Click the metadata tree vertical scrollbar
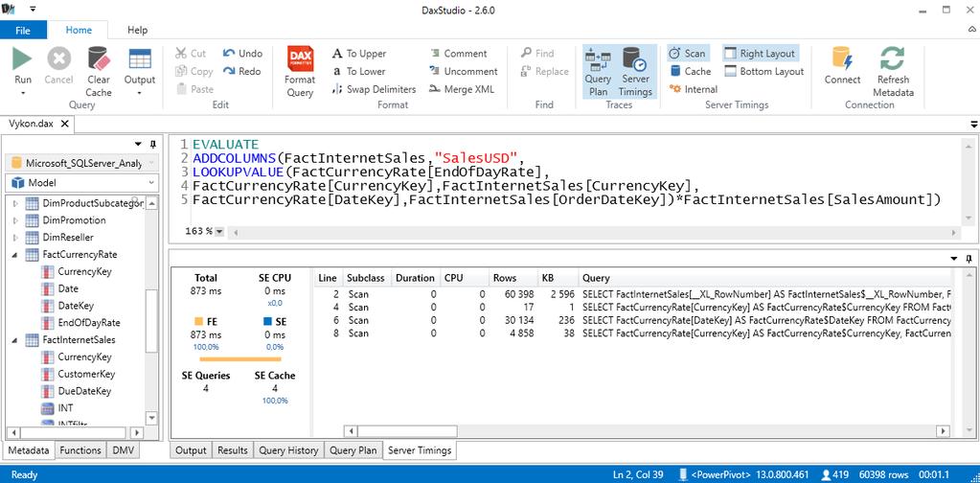This screenshot has height=483, width=980. pos(152,319)
